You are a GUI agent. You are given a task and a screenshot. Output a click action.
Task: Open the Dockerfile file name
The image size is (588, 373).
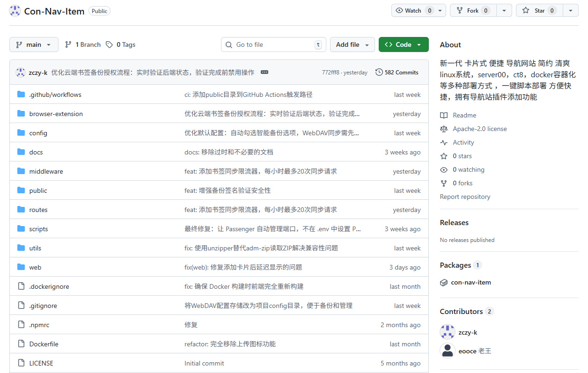pyautogui.click(x=44, y=344)
